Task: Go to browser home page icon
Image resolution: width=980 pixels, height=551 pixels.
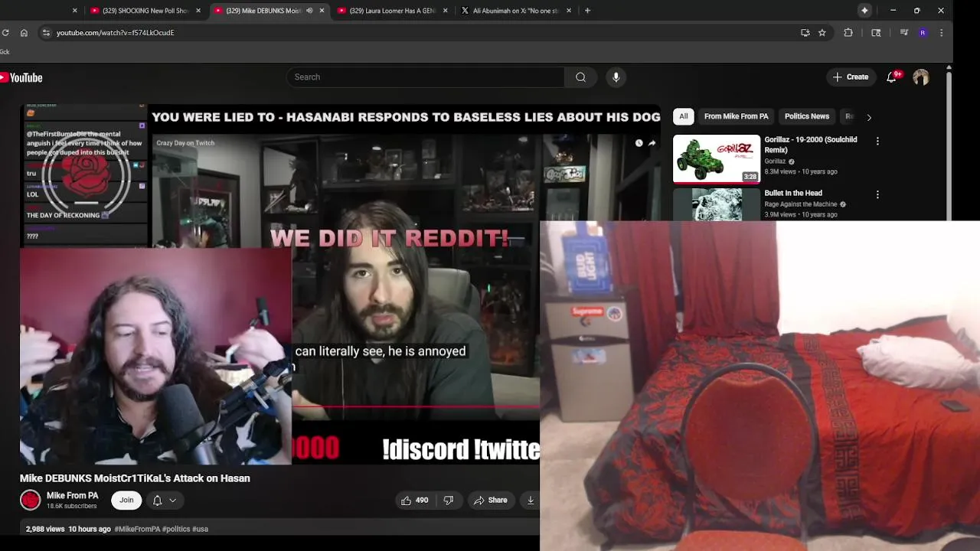Action: 24,33
